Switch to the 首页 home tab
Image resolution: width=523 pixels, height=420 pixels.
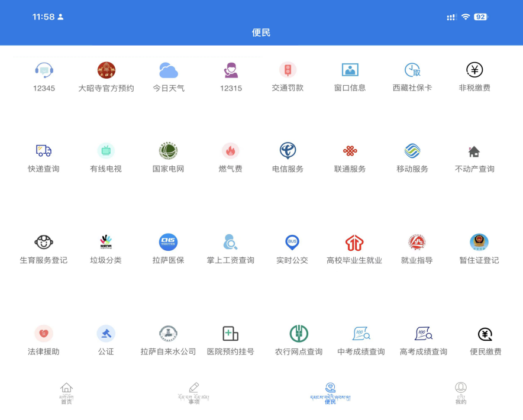pyautogui.click(x=66, y=393)
